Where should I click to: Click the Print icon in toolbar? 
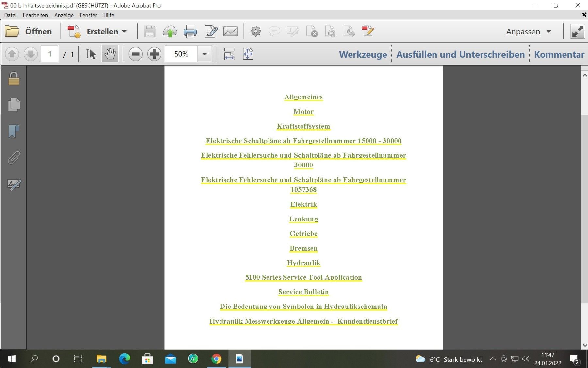pos(190,31)
